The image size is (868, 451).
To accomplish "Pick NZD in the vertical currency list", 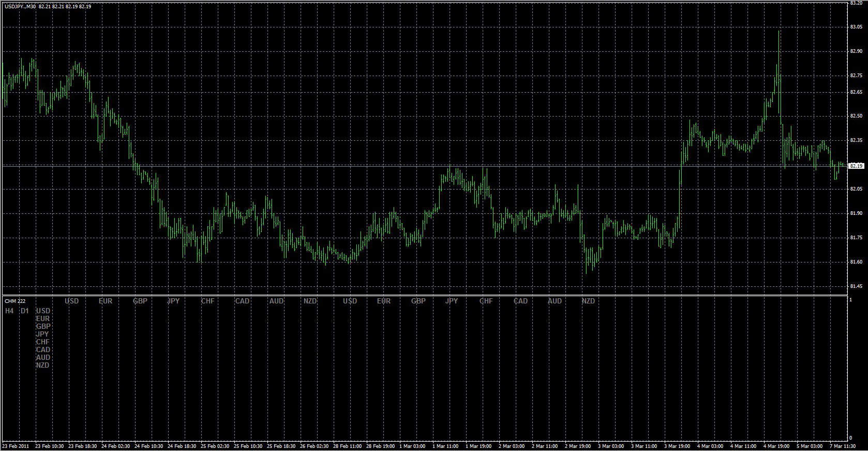I will coord(43,365).
